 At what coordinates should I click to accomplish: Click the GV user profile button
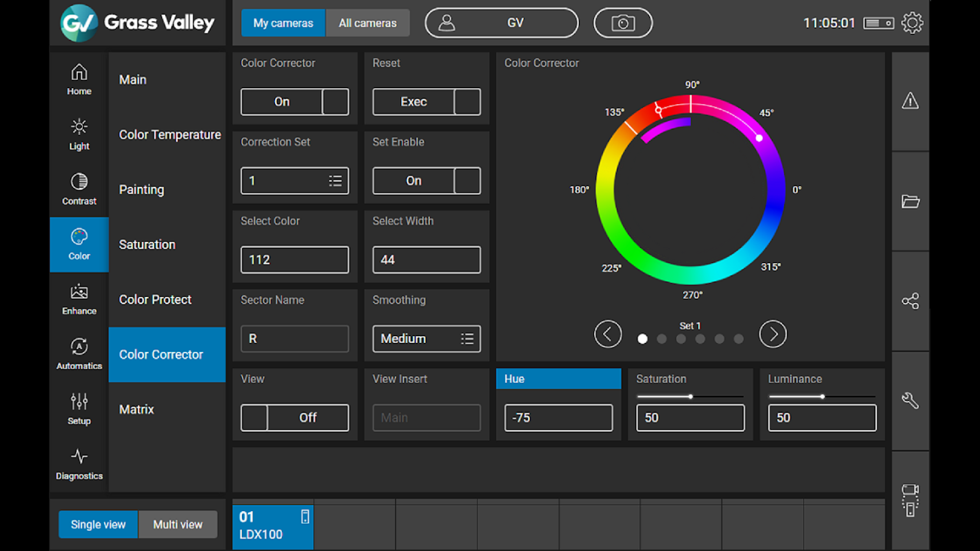[x=502, y=23]
